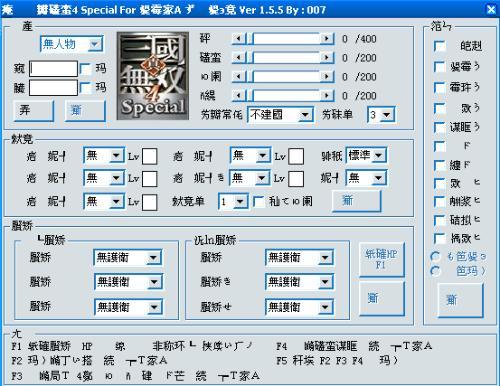Viewport: 500px width, 386px height.
Task: Select the lower radio button in the right panel
Action: tap(435, 271)
